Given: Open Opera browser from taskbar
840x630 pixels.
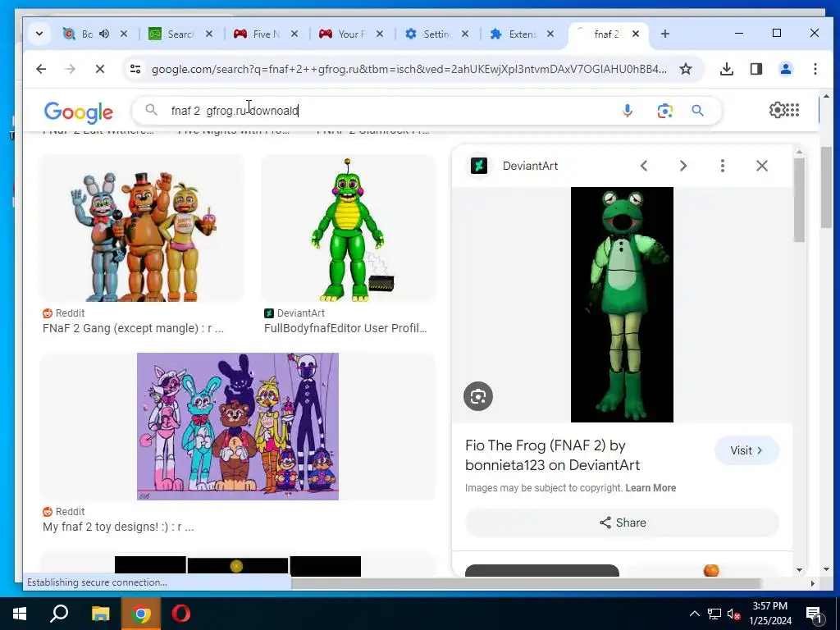Looking at the screenshot, I should pyautogui.click(x=181, y=614).
